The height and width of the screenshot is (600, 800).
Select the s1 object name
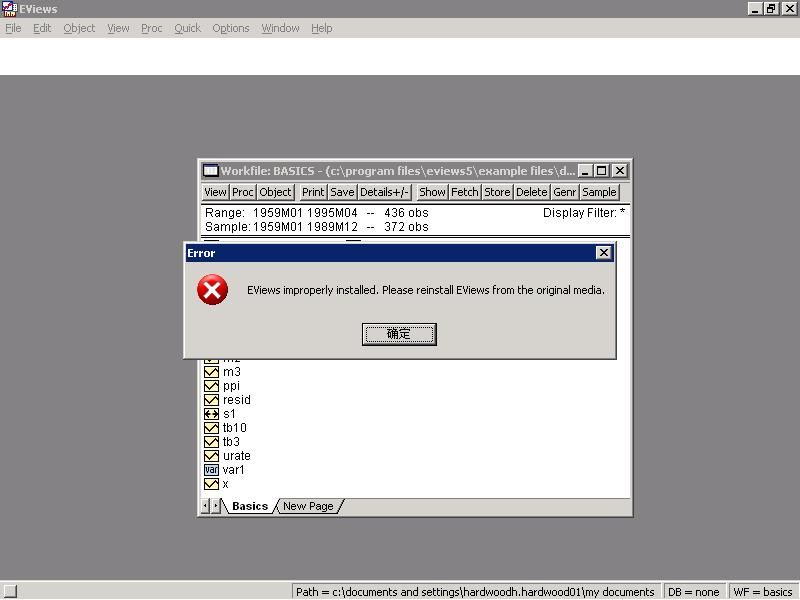(229, 414)
